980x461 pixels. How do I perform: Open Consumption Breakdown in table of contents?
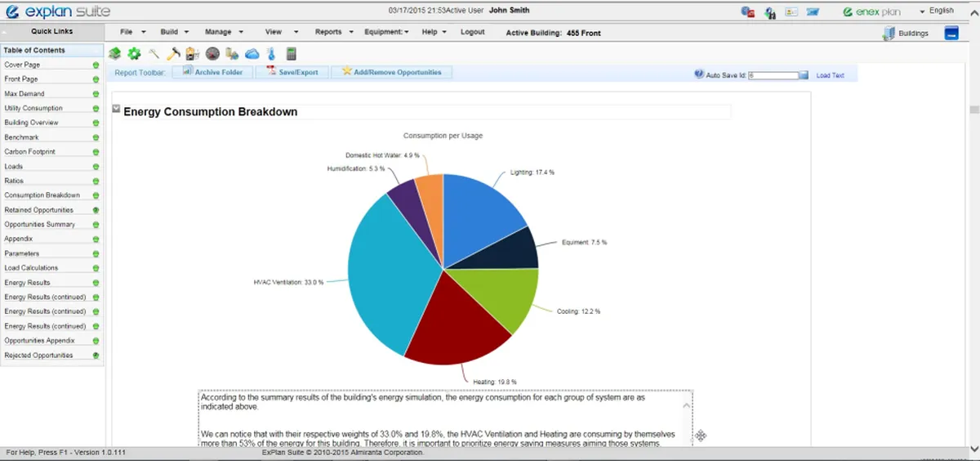click(42, 195)
